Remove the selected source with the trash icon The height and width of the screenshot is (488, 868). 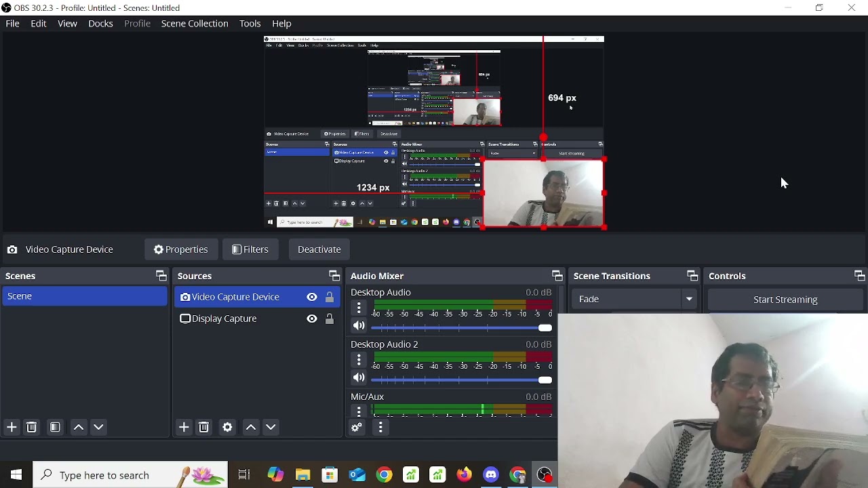click(x=204, y=427)
